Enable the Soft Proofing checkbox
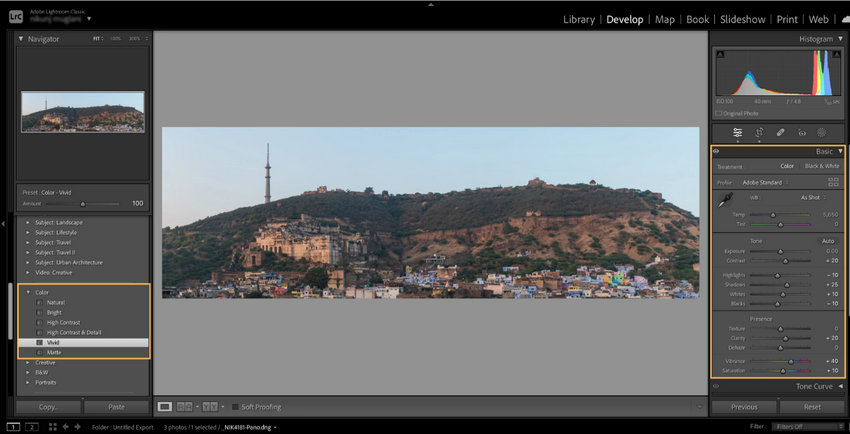This screenshot has width=850, height=434. pos(235,407)
